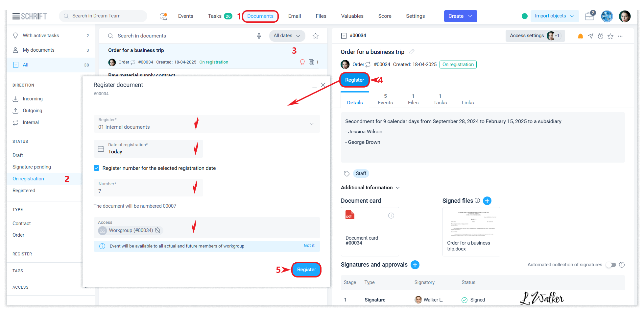Open the more options ellipsis menu
Image resolution: width=644 pixels, height=314 pixels.
620,36
